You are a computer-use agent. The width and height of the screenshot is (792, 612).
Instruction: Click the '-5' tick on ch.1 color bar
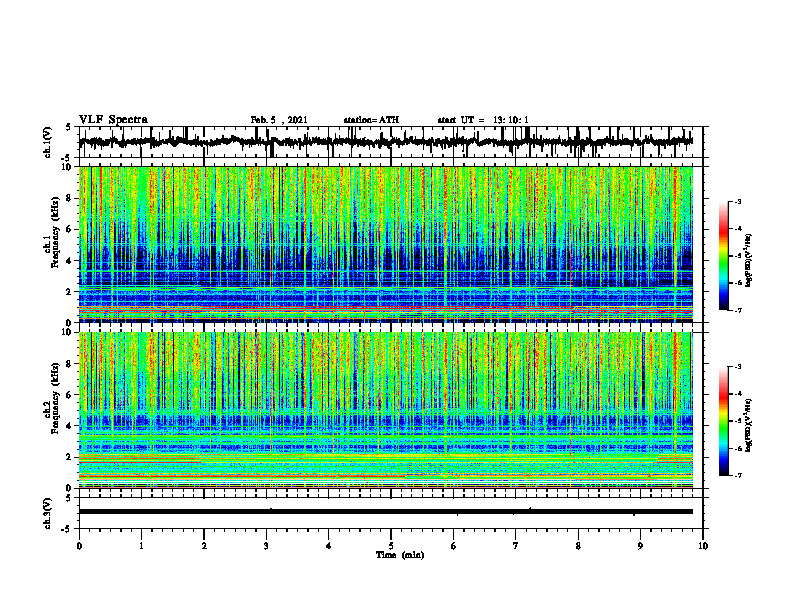coord(738,256)
